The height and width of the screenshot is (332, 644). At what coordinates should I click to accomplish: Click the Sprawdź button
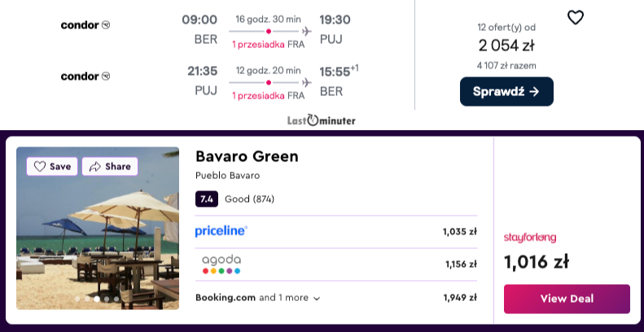point(506,91)
